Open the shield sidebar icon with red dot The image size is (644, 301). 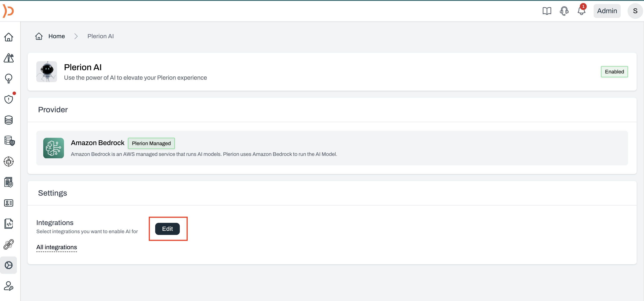coord(8,99)
